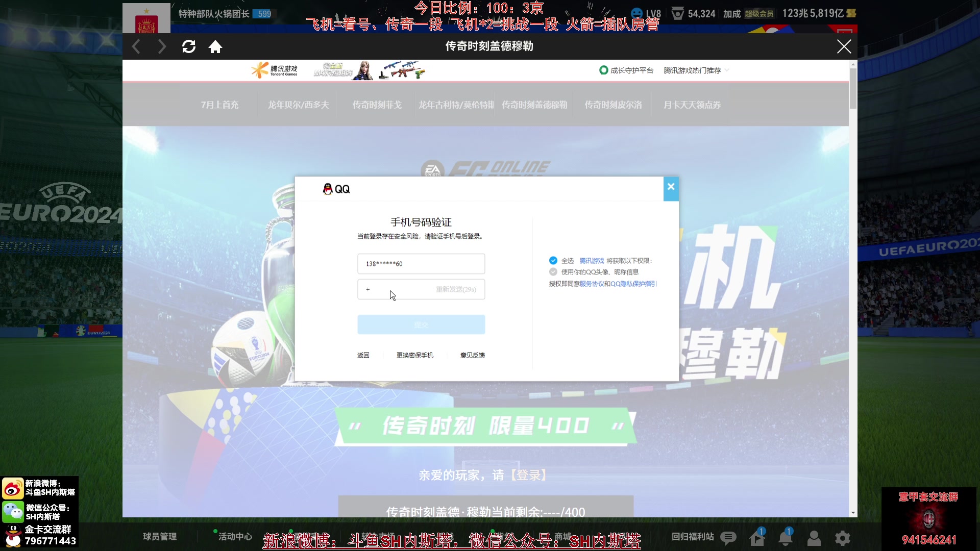Go forward with the right arrow icon

click(162, 46)
